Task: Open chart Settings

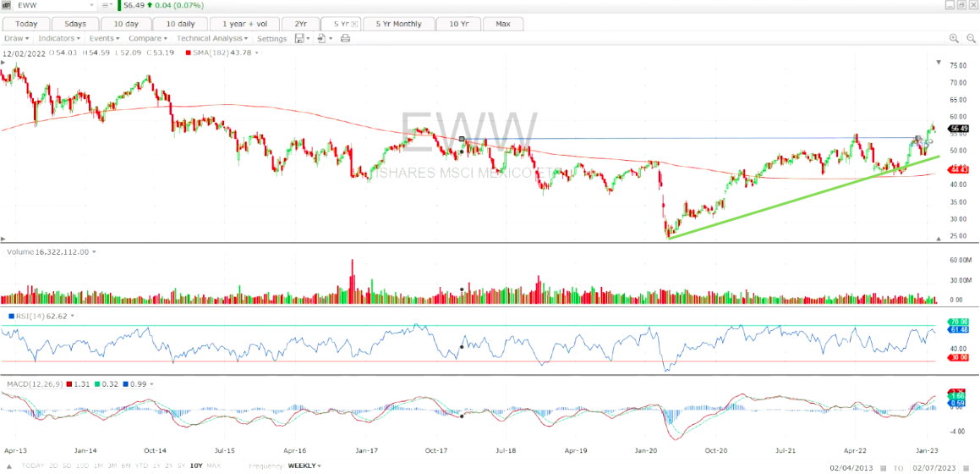Action: 272,39
